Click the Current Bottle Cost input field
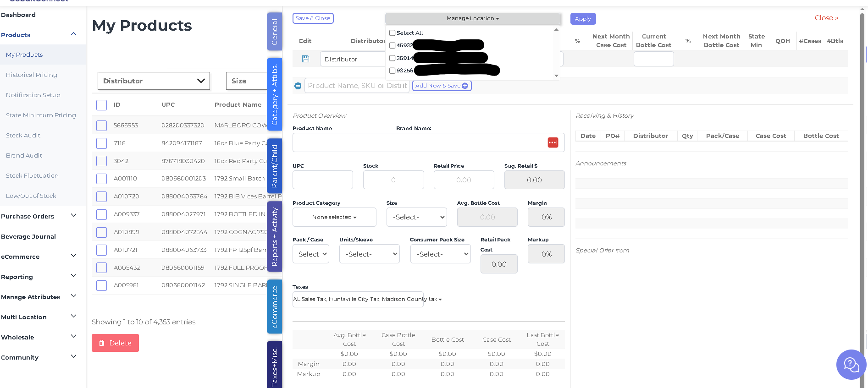The image size is (868, 388). pos(653,59)
